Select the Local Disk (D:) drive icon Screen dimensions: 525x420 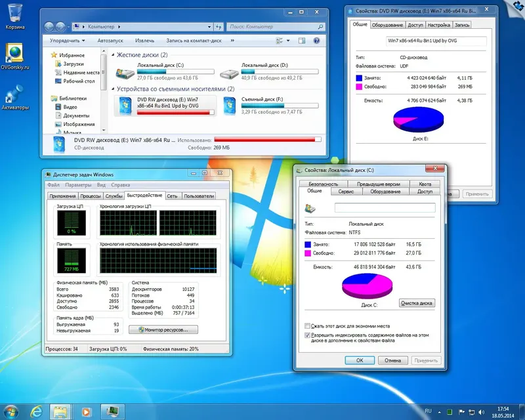click(x=229, y=73)
